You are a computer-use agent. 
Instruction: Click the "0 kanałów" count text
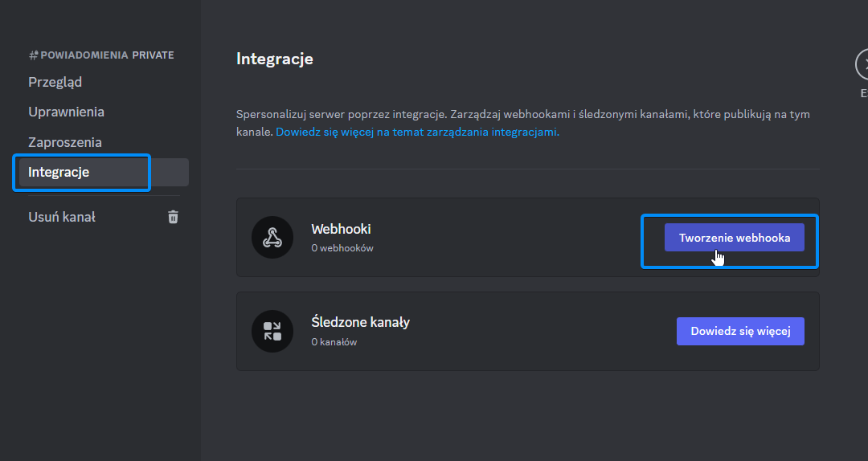(334, 342)
